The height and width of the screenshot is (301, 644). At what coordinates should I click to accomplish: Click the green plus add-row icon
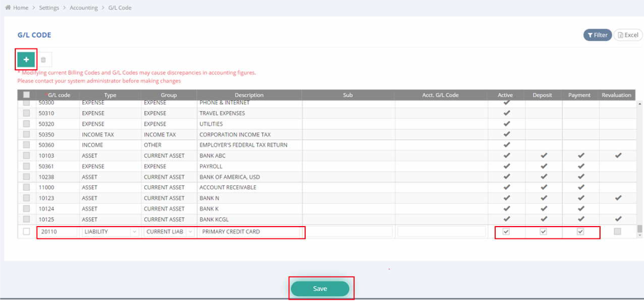[26, 59]
